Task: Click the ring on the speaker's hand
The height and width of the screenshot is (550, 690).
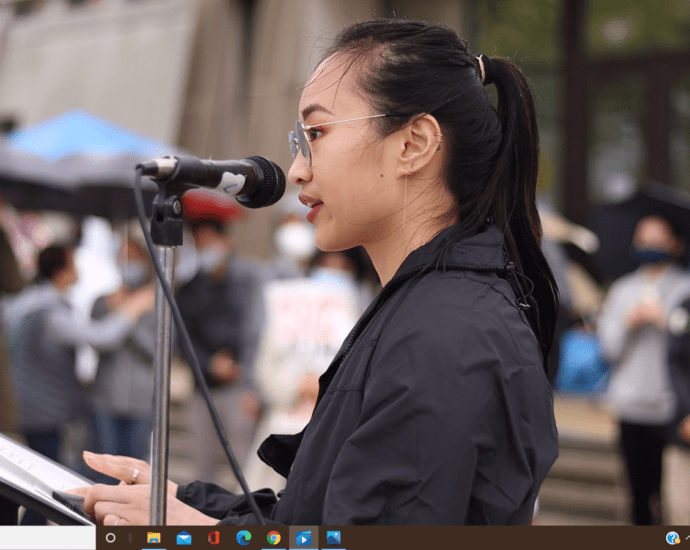Action: (x=135, y=475)
